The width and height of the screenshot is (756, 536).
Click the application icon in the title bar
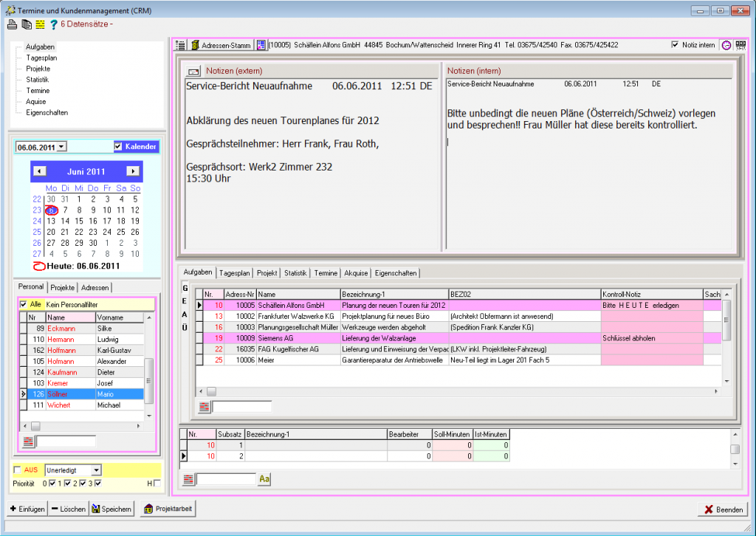click(10, 10)
